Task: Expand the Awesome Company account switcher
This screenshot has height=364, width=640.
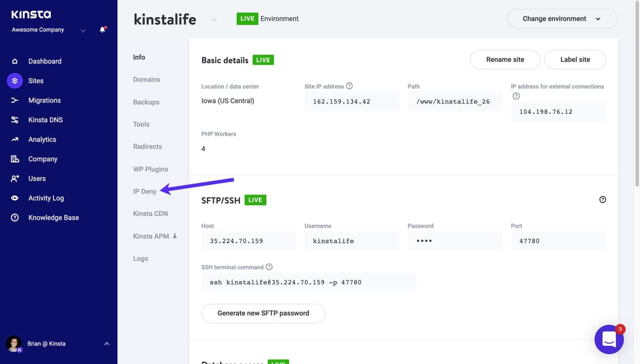Action: [x=83, y=31]
